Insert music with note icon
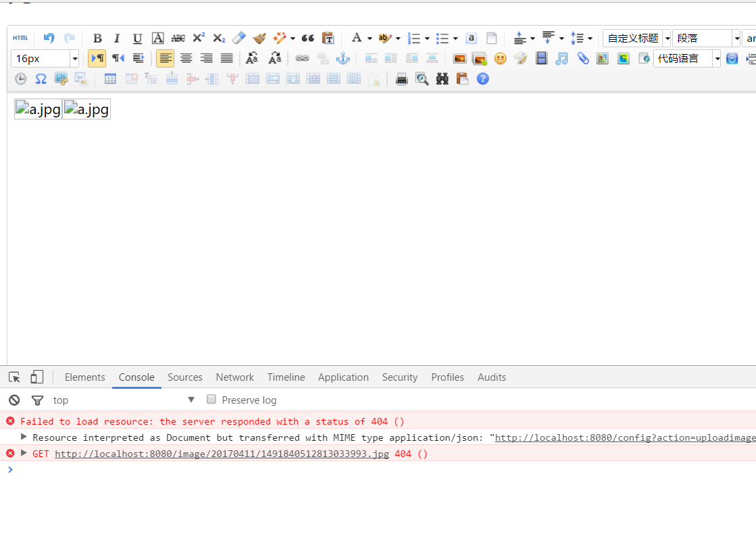 click(561, 58)
